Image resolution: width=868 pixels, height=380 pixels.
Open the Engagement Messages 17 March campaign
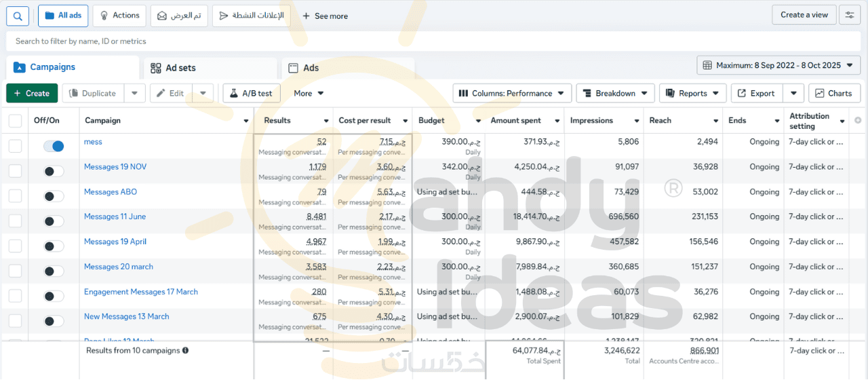(x=141, y=292)
